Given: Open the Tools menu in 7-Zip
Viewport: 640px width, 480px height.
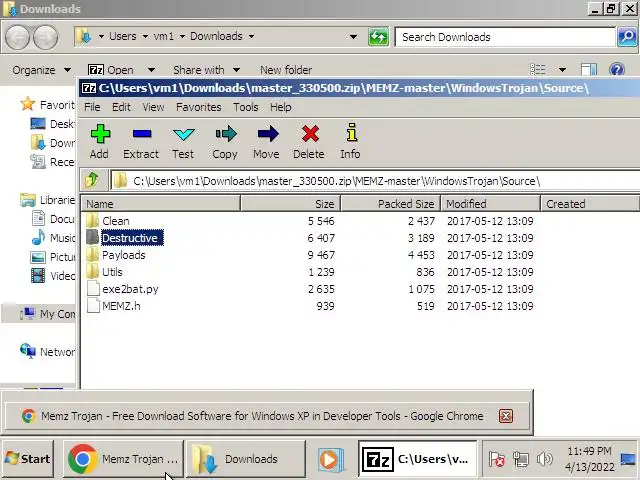Looking at the screenshot, I should point(246,107).
